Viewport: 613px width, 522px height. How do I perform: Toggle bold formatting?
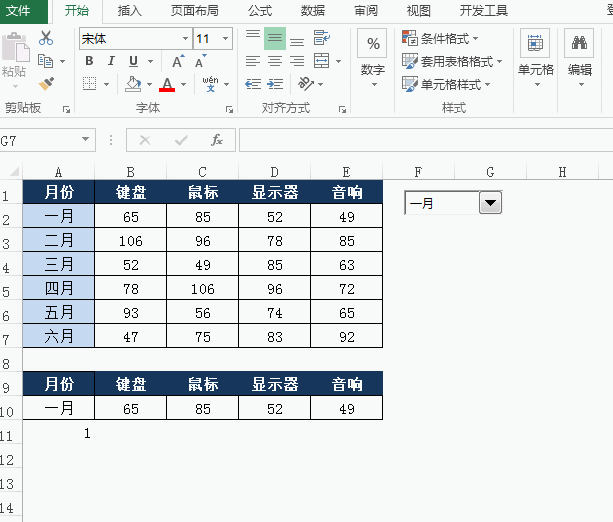click(88, 61)
